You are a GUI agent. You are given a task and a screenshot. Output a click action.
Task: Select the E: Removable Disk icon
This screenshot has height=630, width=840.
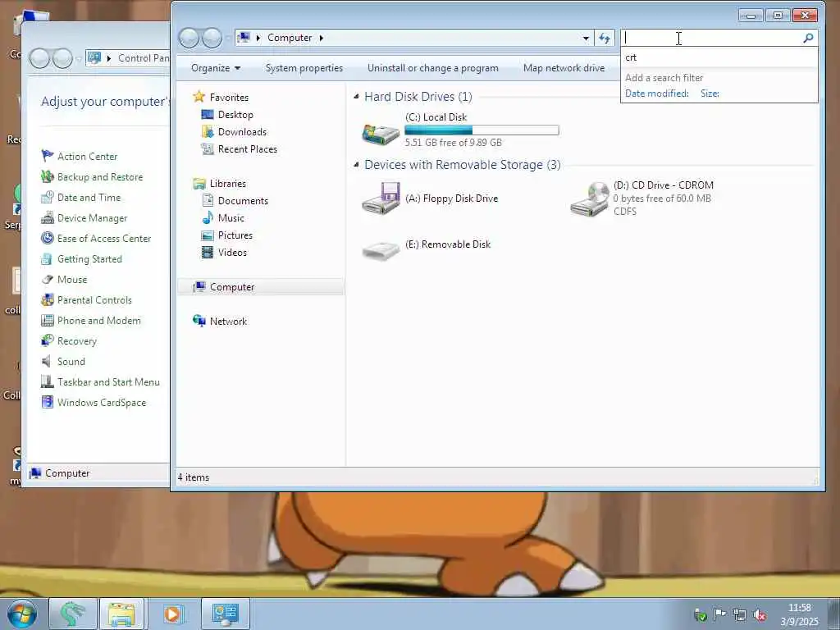pyautogui.click(x=381, y=250)
